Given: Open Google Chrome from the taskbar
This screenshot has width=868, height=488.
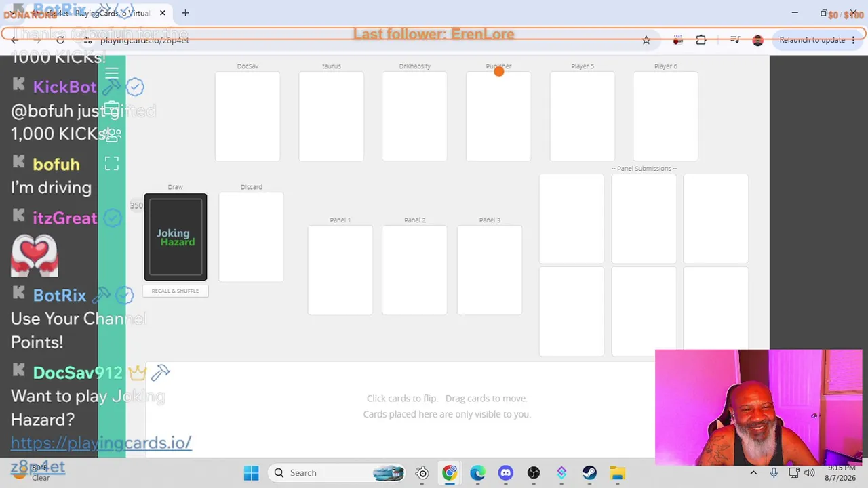Looking at the screenshot, I should point(450,473).
